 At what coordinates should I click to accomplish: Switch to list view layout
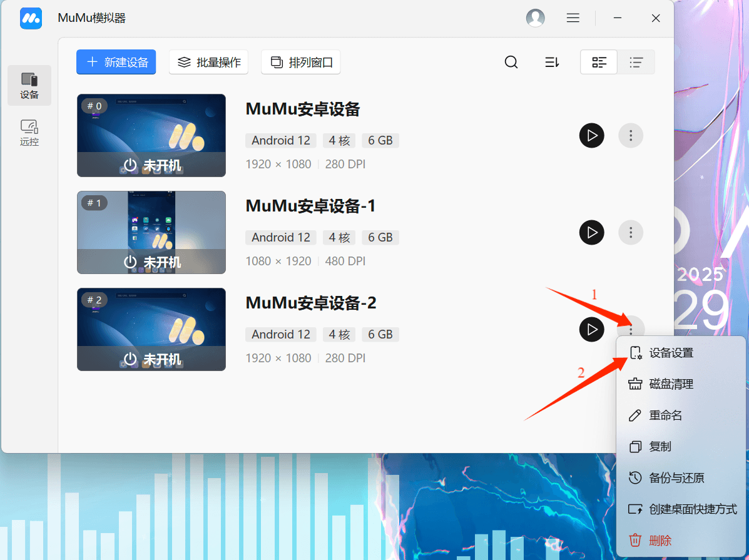click(x=636, y=62)
